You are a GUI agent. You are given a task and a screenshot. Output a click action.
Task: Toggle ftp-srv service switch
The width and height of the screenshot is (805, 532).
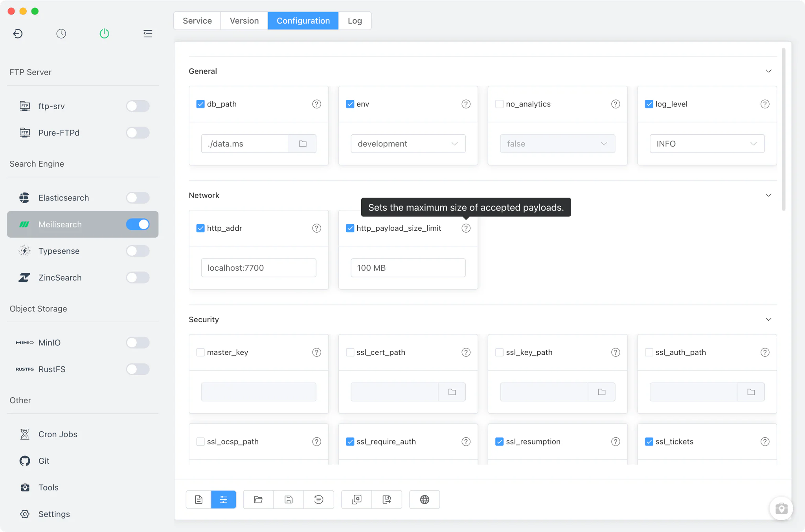(138, 106)
